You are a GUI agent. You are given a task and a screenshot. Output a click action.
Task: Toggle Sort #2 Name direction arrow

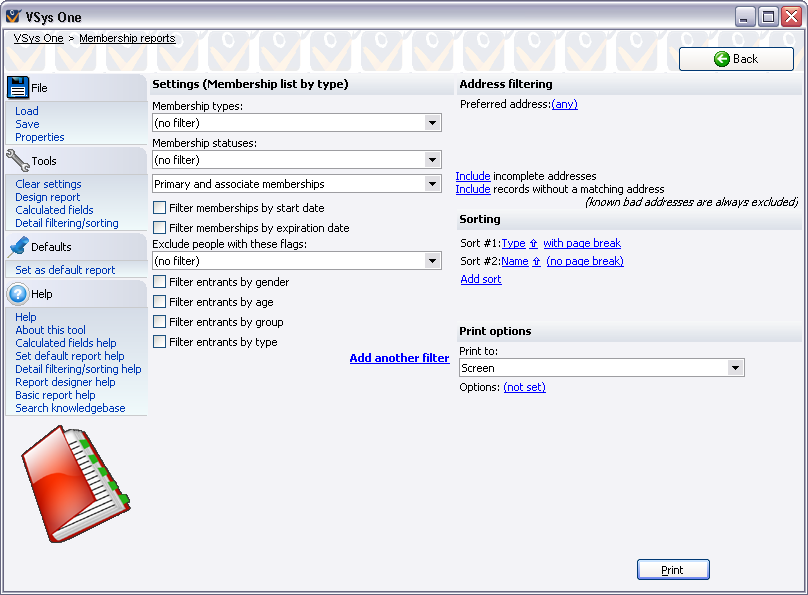point(536,262)
